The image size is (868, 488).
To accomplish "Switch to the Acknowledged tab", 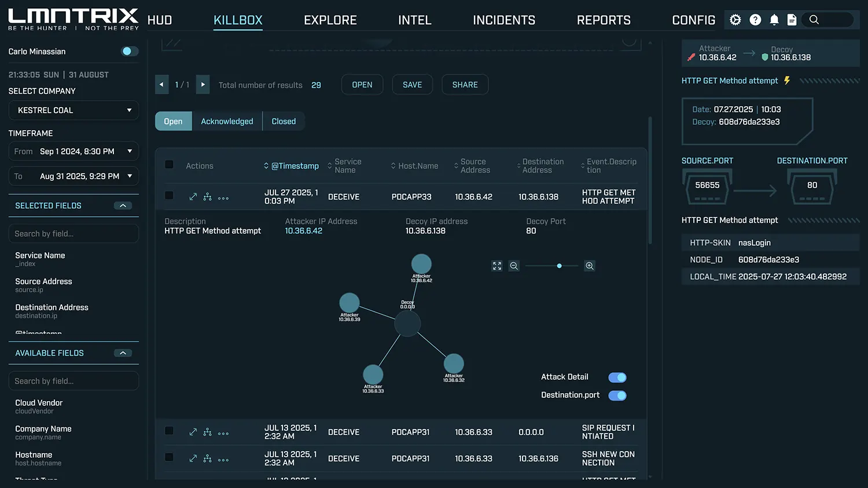I will point(227,121).
